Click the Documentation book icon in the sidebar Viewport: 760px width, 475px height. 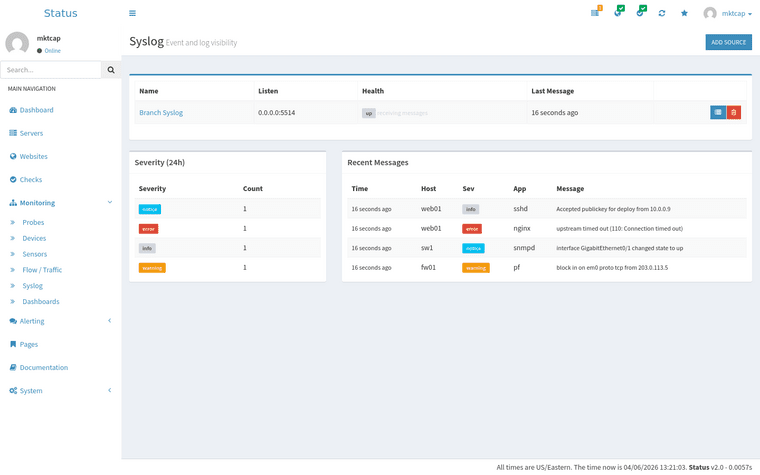[13, 368]
